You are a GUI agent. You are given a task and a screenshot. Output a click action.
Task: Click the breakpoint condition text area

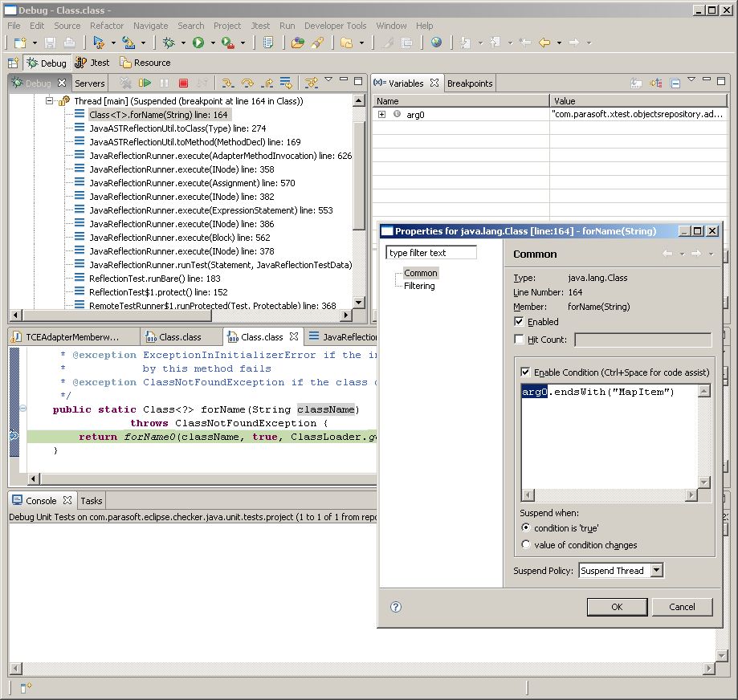pos(610,437)
